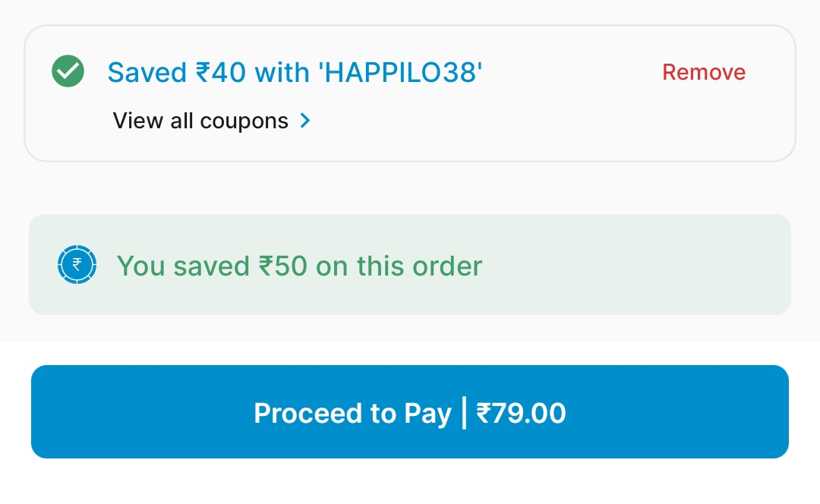Click the You saved ₹50 banner

point(410,264)
